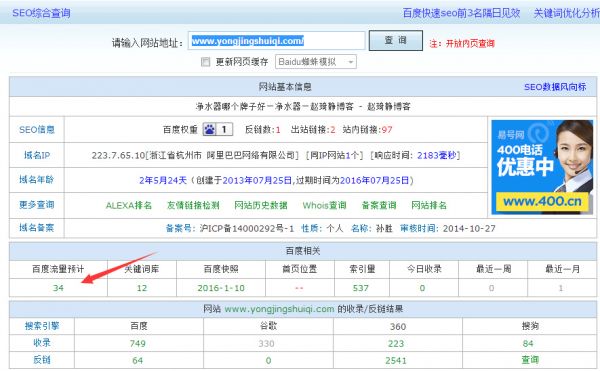Open the SEO综合查询 header link
The height and width of the screenshot is (371, 600).
click(x=41, y=13)
